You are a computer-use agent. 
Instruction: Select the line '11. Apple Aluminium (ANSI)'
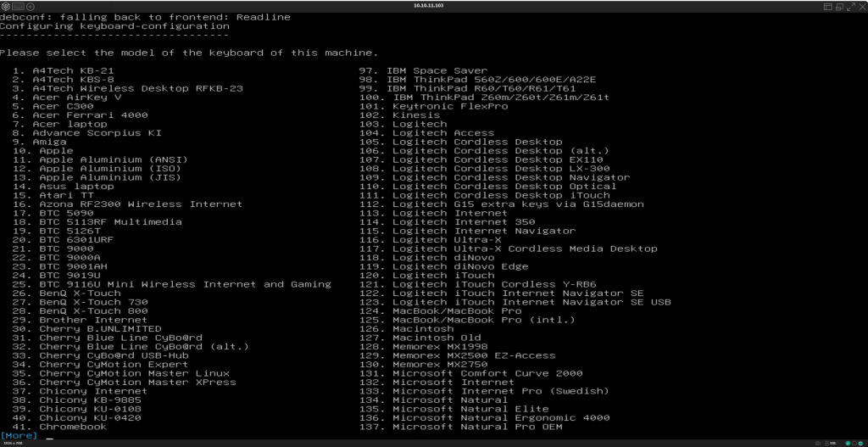pos(100,159)
